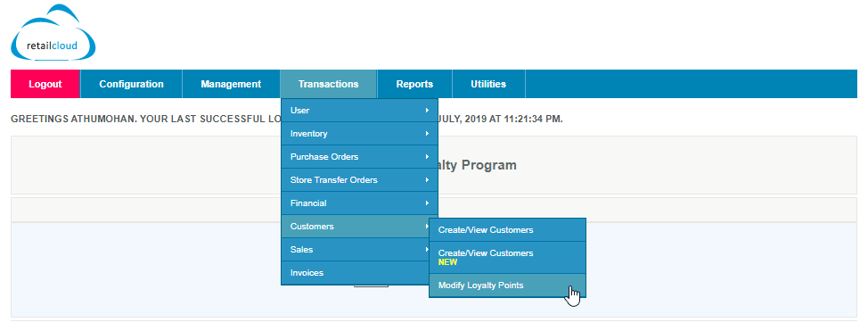
Task: Expand the Store Transfer Orders submenu
Action: pos(359,180)
